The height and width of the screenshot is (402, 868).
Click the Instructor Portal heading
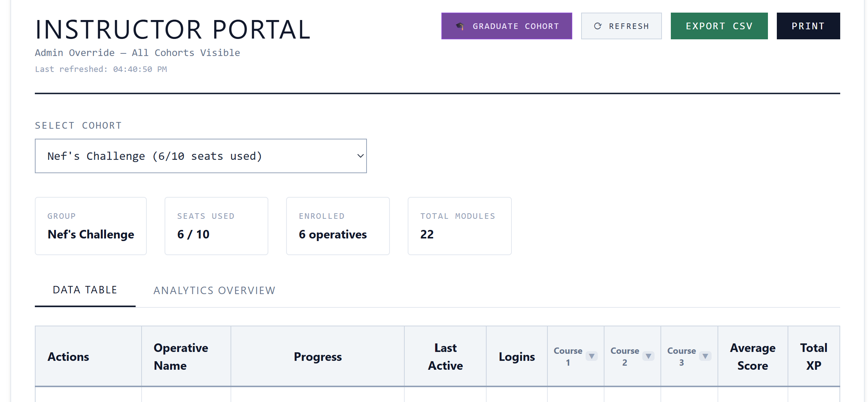click(173, 29)
